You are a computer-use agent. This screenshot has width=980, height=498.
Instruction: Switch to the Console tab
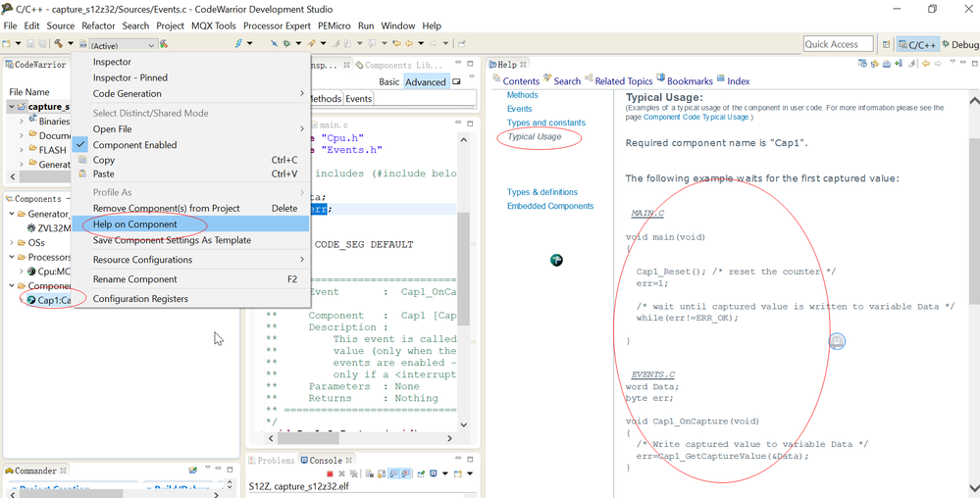pyautogui.click(x=327, y=461)
